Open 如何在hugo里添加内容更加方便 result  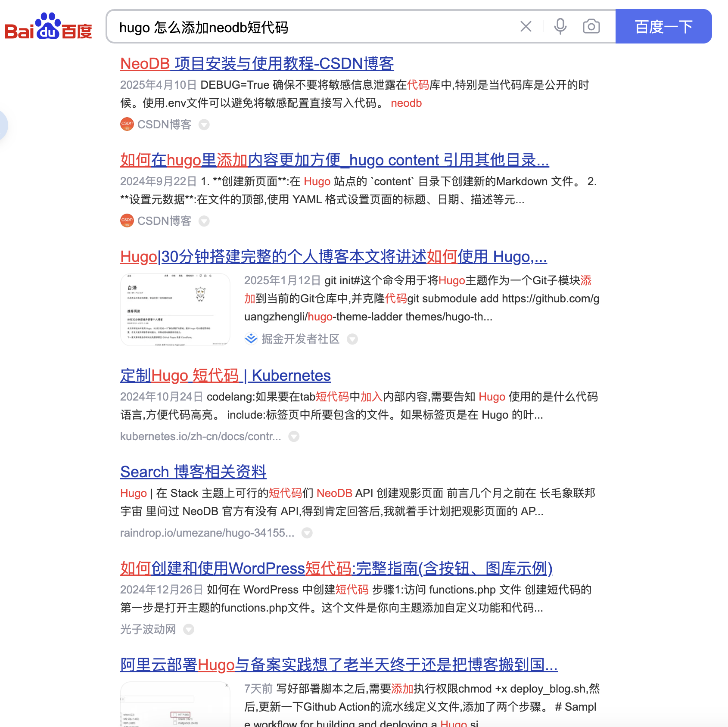(334, 160)
